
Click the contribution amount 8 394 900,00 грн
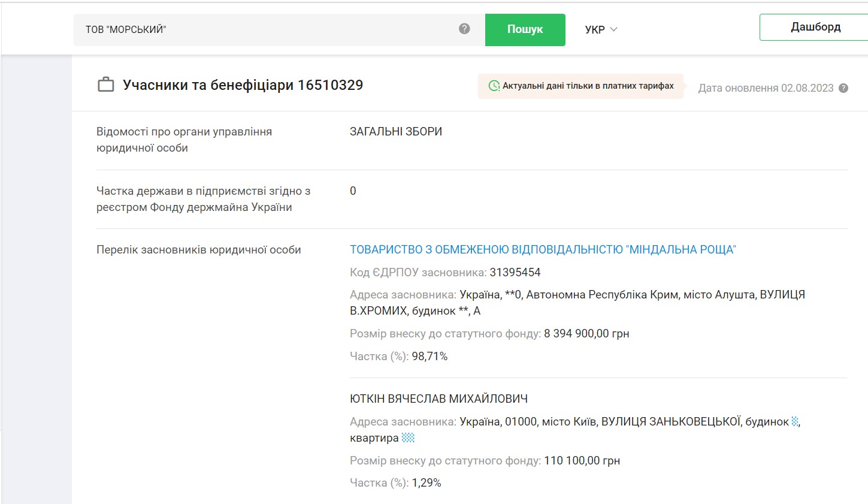(586, 334)
